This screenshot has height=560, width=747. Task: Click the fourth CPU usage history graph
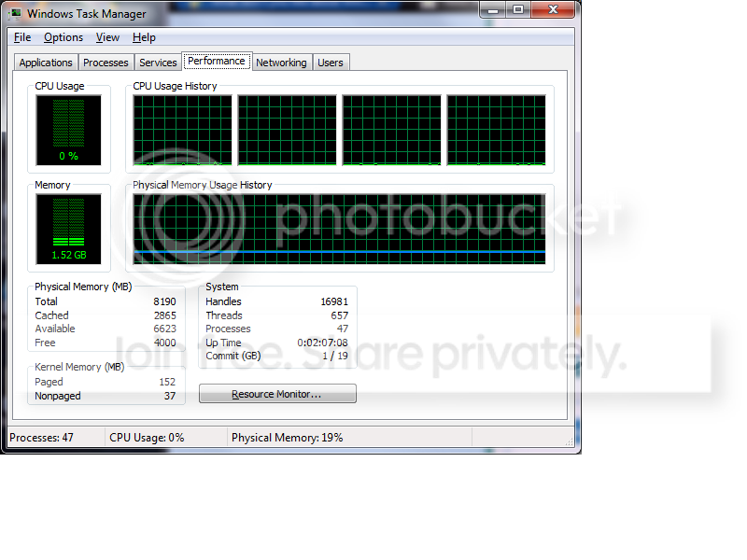[x=497, y=130]
